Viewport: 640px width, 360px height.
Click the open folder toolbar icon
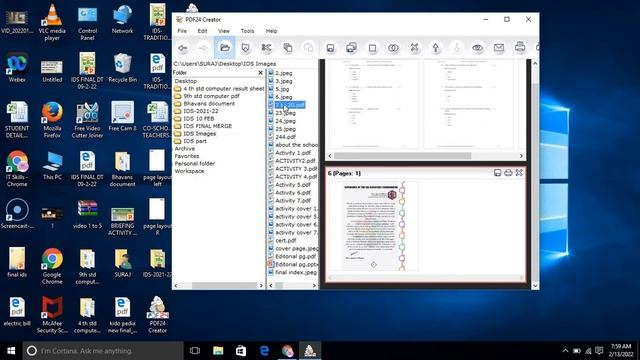click(224, 48)
